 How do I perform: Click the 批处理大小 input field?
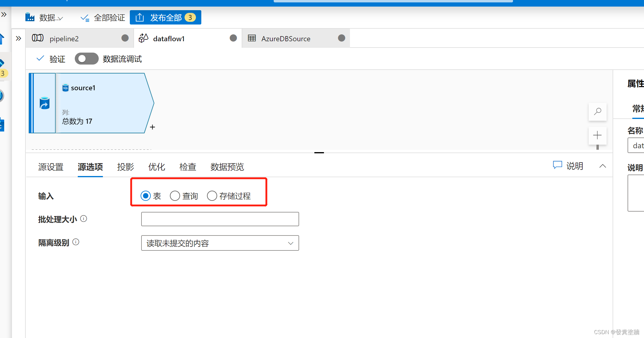click(x=220, y=219)
